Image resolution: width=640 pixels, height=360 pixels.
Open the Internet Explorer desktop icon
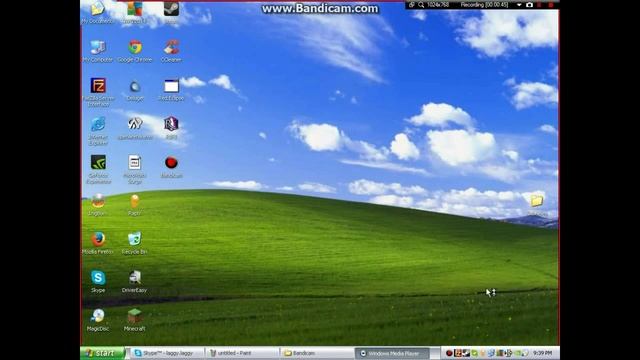click(x=98, y=131)
